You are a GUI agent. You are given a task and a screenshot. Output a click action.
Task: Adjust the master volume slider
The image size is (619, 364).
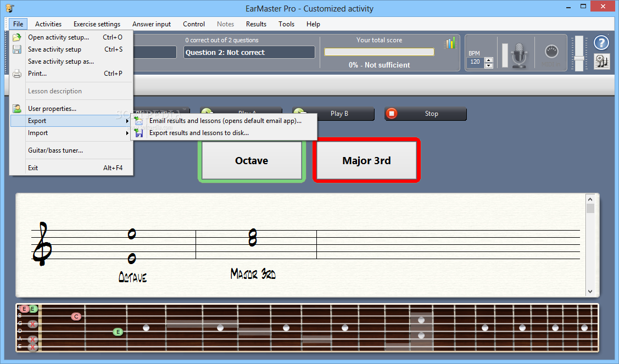579,58
